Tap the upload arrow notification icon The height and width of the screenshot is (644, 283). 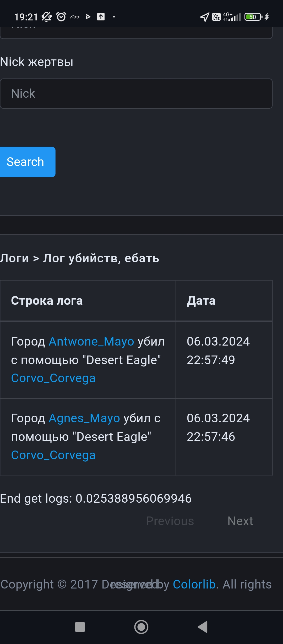click(x=101, y=17)
